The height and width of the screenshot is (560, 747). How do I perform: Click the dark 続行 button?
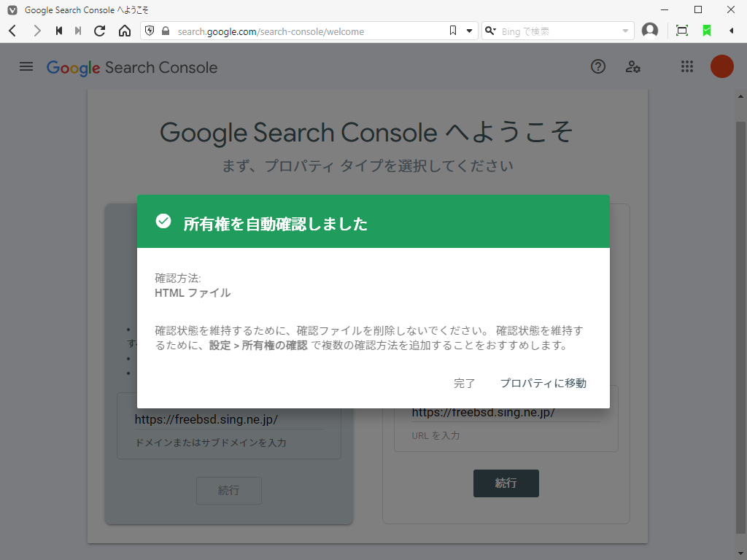pyautogui.click(x=506, y=483)
